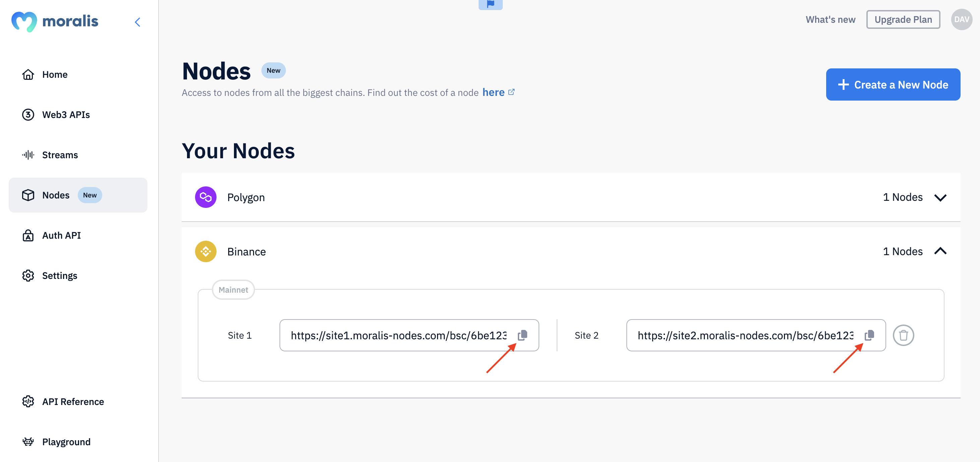Click the Settings sidebar menu item
The height and width of the screenshot is (462, 980).
tap(59, 275)
